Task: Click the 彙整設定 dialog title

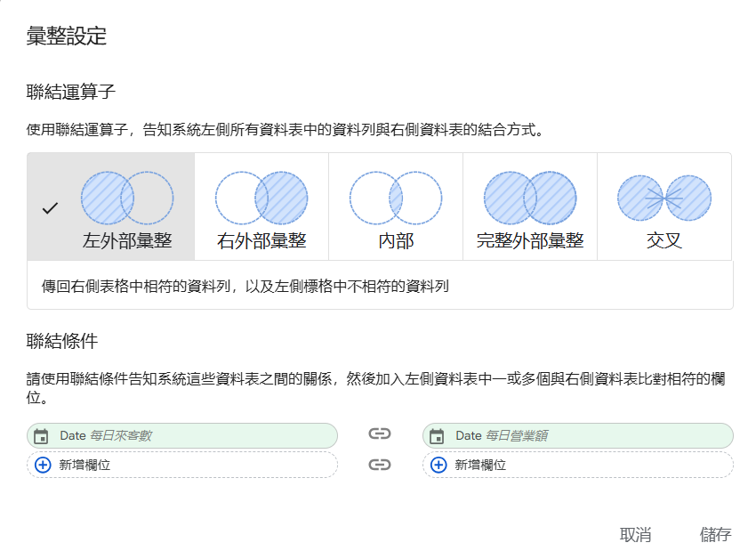Action: (67, 36)
